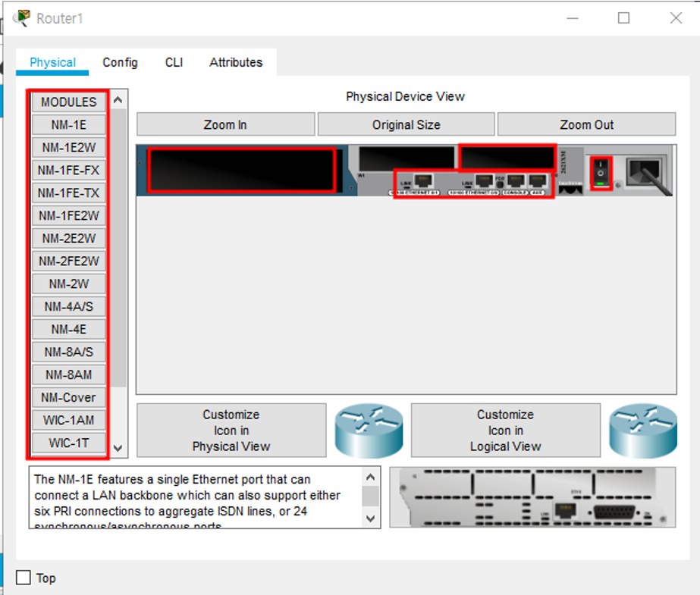Click the router icon beside Physical View
The image size is (700, 595).
pos(369,431)
